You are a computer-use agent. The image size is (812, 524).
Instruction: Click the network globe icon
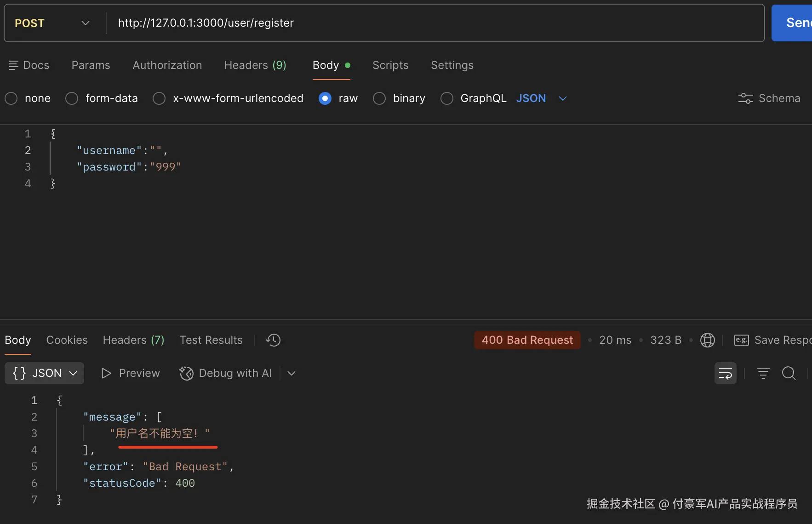click(707, 340)
